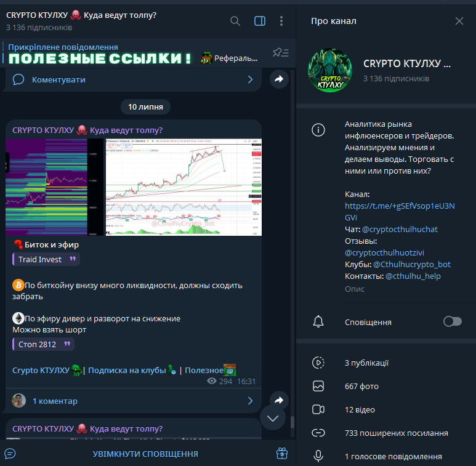This screenshot has height=466, width=476.
Task: Open '733 поширених посилання' section
Action: pos(386,433)
